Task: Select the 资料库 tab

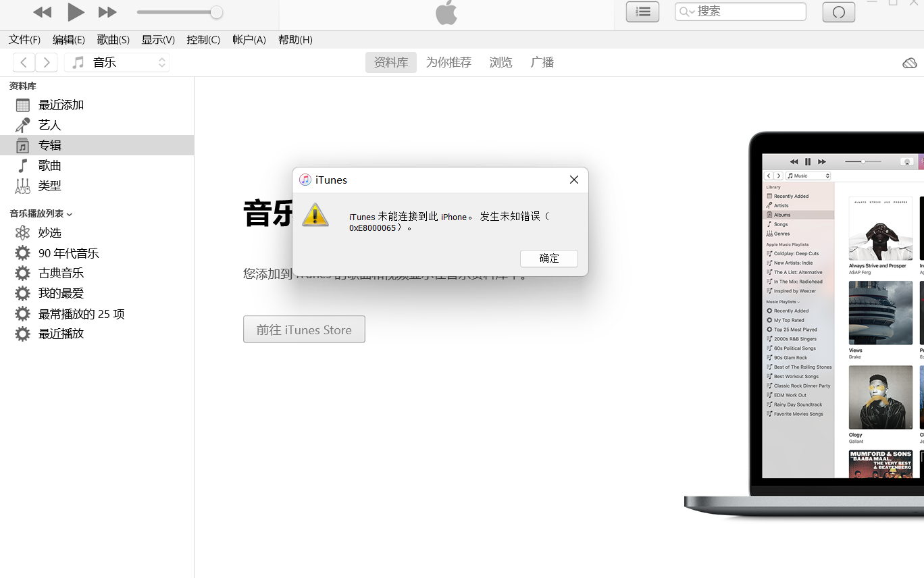Action: pos(391,63)
